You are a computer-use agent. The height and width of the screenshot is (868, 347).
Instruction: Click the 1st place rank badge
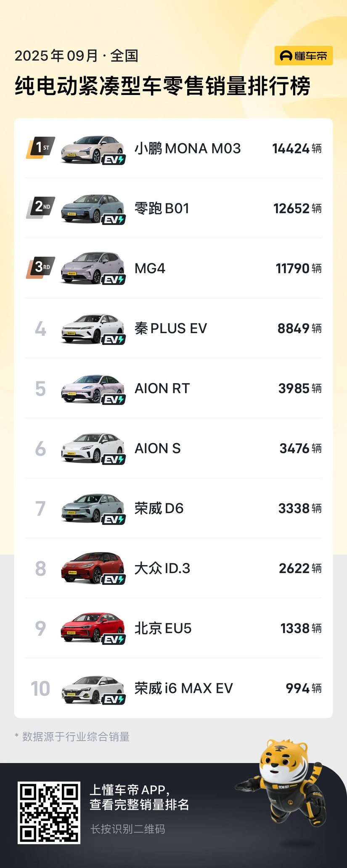[41, 147]
